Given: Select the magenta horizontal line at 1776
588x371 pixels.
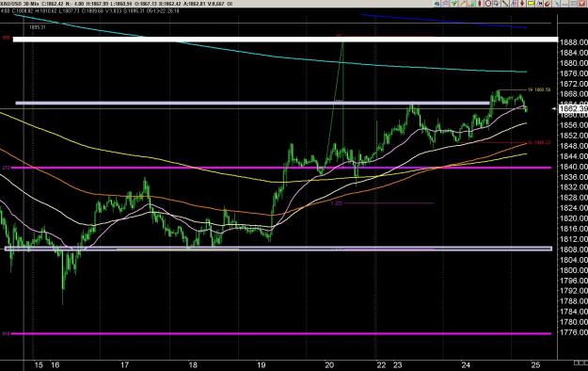Looking at the screenshot, I should (281, 333).
